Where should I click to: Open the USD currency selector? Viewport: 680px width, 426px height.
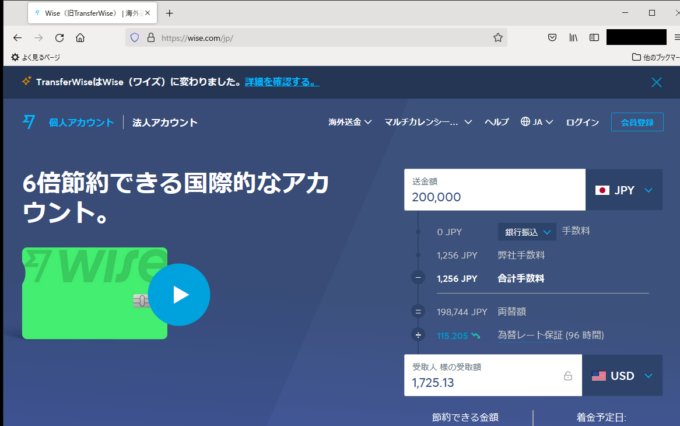[622, 375]
